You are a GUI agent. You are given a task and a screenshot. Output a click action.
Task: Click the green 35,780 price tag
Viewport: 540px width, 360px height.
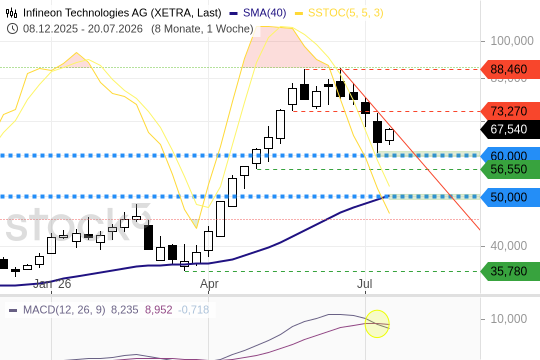point(510,271)
